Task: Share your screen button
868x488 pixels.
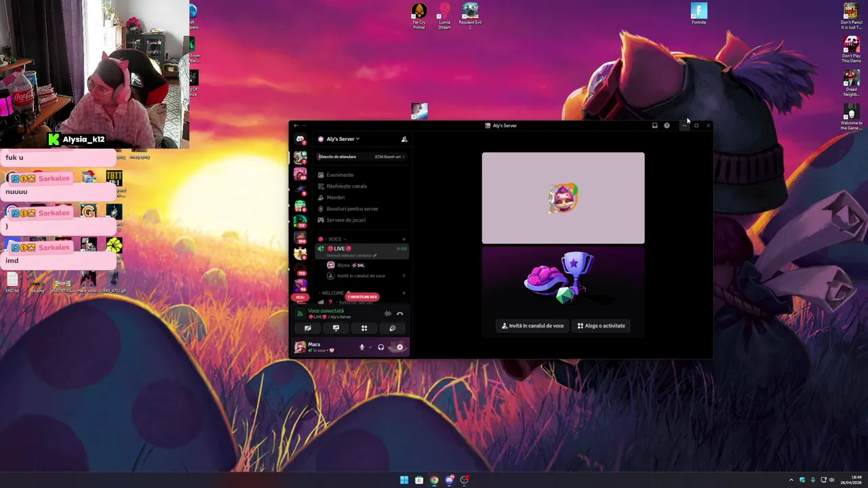Action: 336,328
